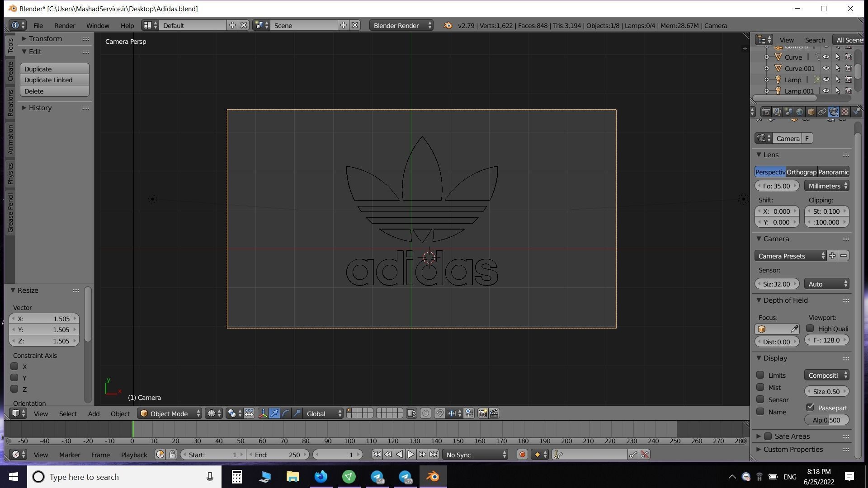
Task: Toggle proportional editing circle icon
Action: coord(425,413)
